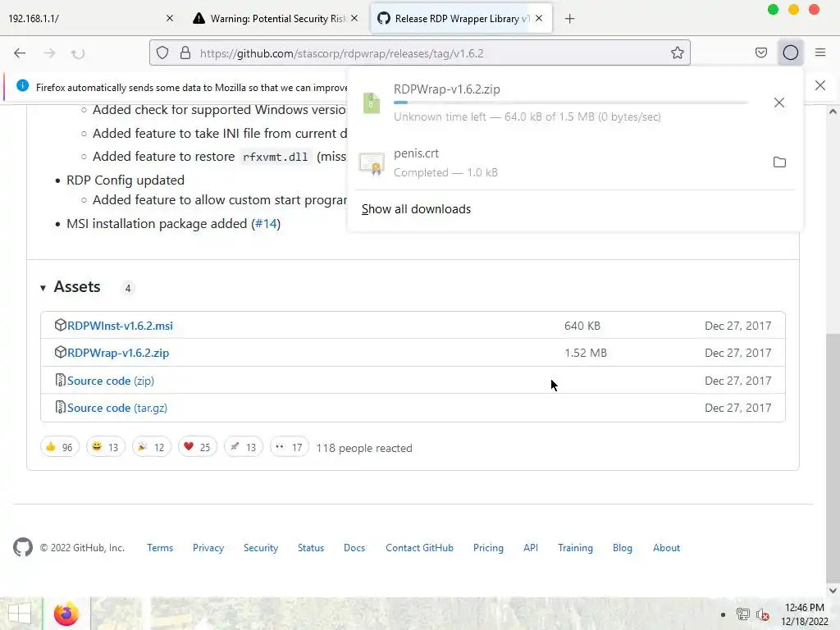Viewport: 840px width, 630px height.
Task: Click the scrollbar up arrow
Action: click(x=833, y=112)
